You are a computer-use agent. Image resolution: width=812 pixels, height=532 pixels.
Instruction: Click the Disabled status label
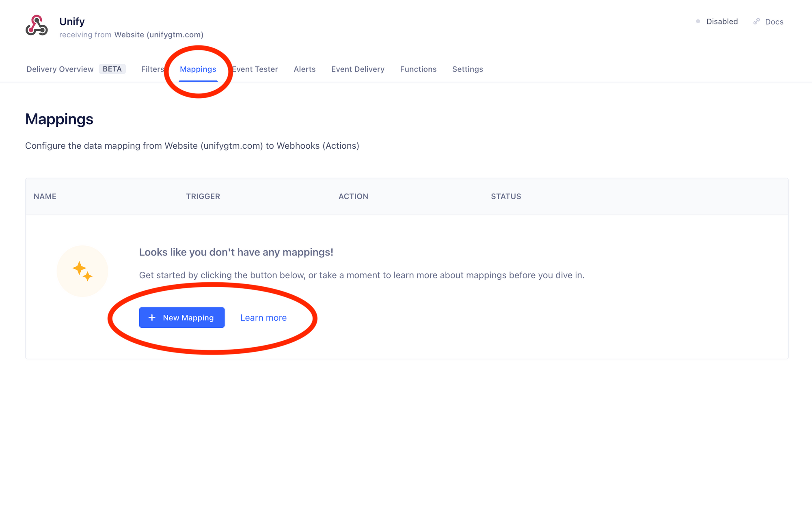(x=722, y=22)
